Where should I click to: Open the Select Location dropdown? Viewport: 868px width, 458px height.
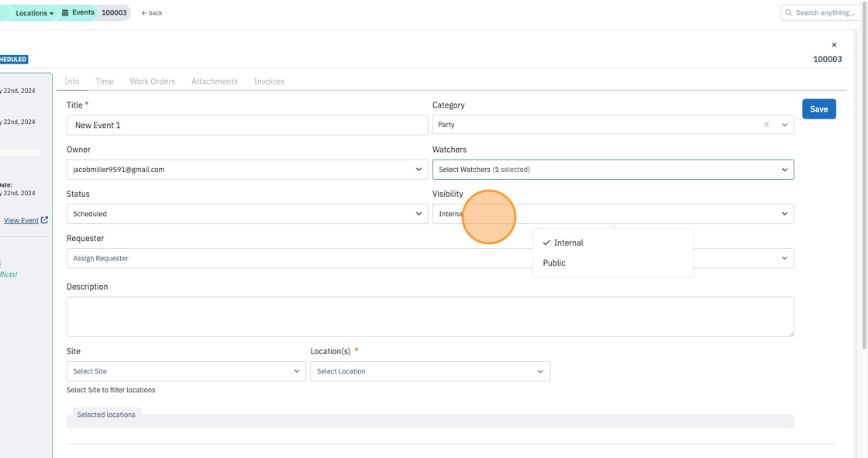click(x=430, y=371)
